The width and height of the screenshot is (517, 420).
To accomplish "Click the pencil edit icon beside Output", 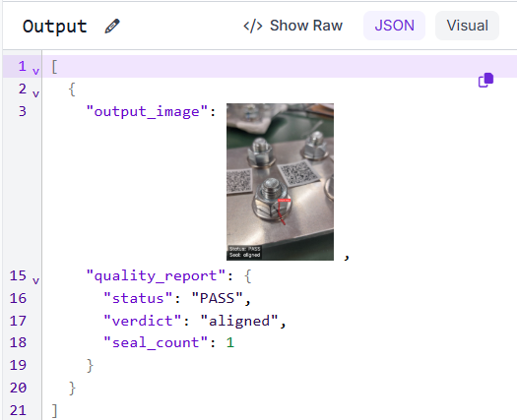I will coord(112,26).
